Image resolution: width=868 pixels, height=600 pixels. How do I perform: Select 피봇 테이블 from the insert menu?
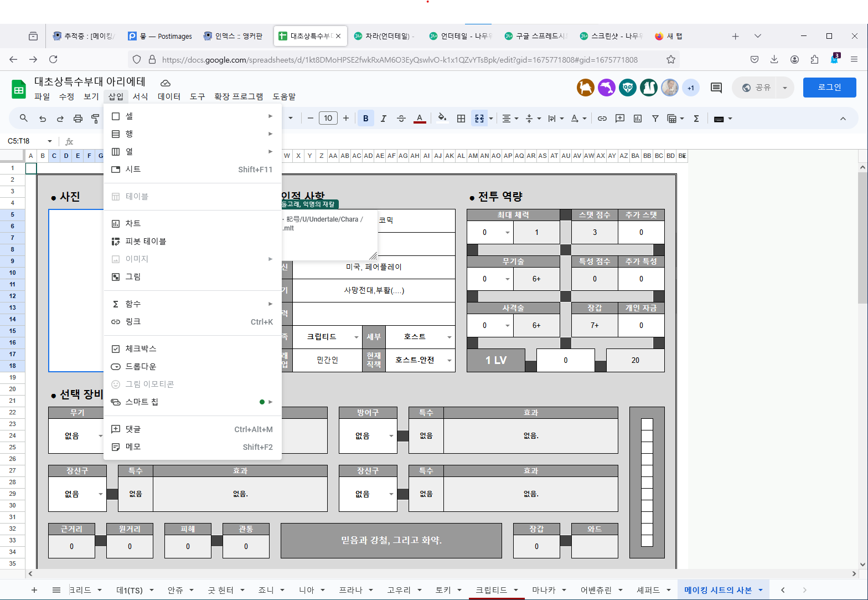click(146, 242)
